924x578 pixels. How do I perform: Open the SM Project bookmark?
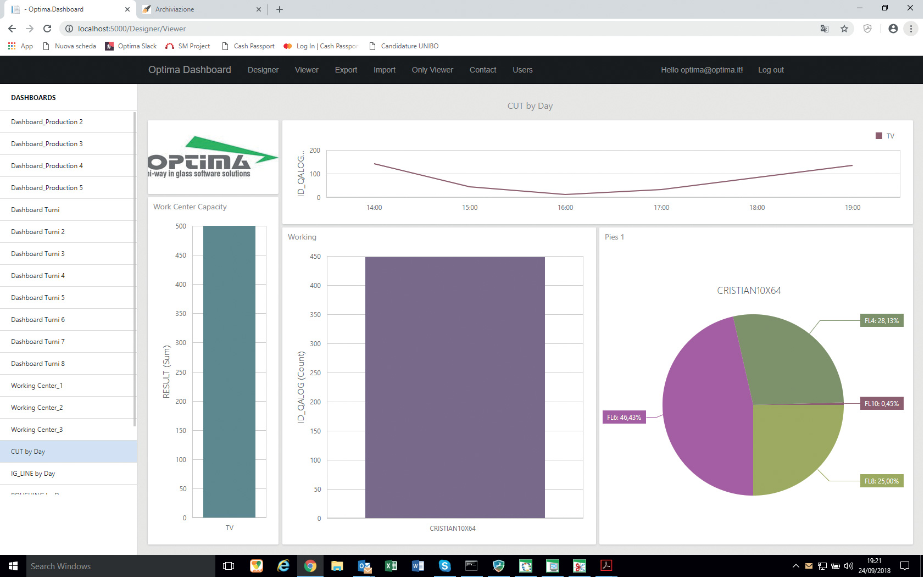(x=188, y=46)
